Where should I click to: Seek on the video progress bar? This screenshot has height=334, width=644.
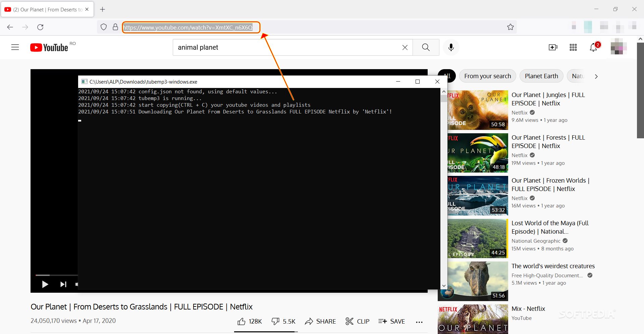(x=56, y=275)
